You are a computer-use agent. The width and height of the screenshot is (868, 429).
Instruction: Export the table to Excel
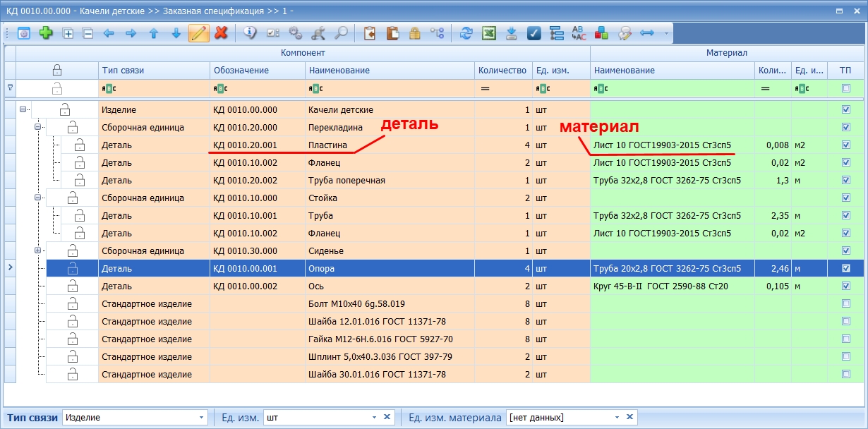coord(488,32)
